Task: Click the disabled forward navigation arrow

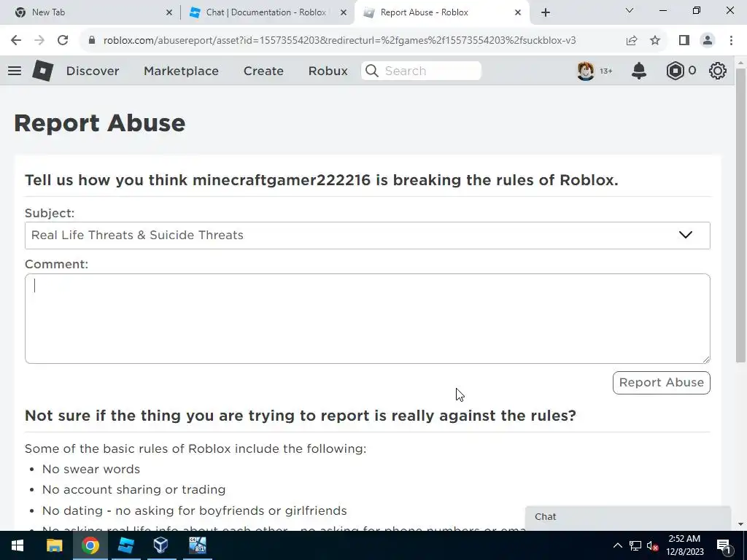Action: point(39,41)
